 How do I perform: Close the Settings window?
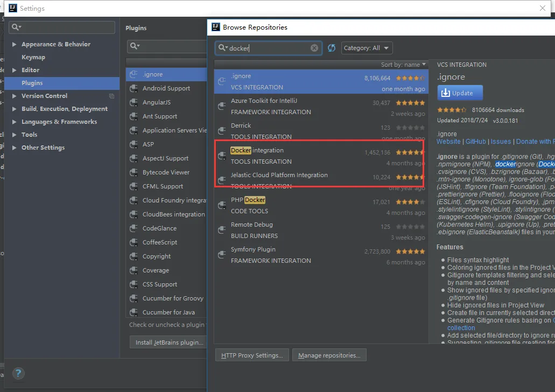pos(542,8)
